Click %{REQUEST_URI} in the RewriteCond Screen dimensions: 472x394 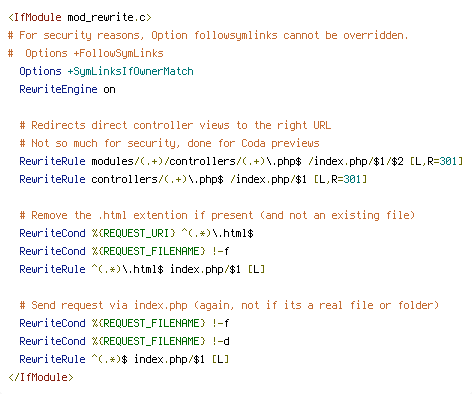click(x=133, y=233)
